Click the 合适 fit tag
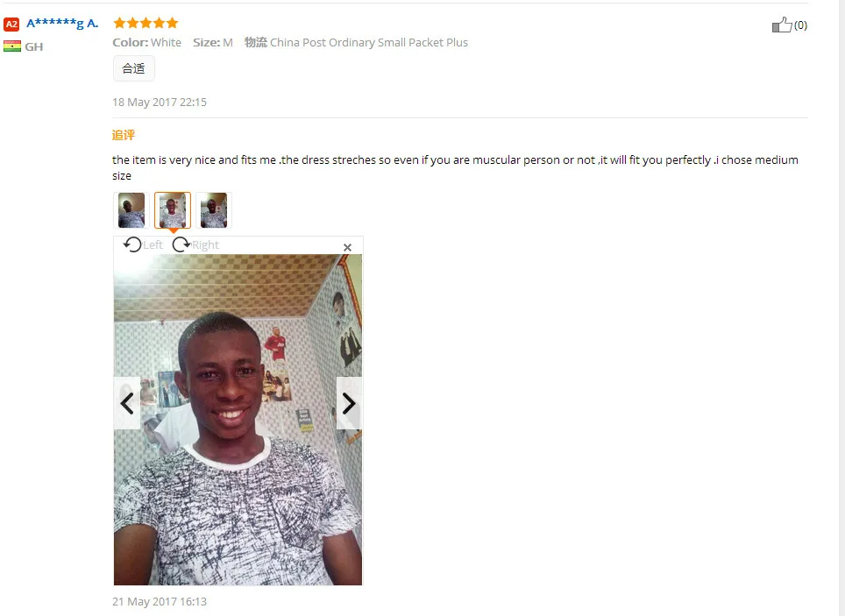 (133, 68)
